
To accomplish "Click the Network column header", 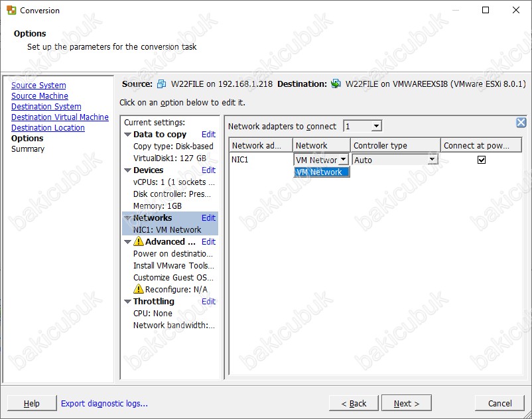I will [321, 145].
